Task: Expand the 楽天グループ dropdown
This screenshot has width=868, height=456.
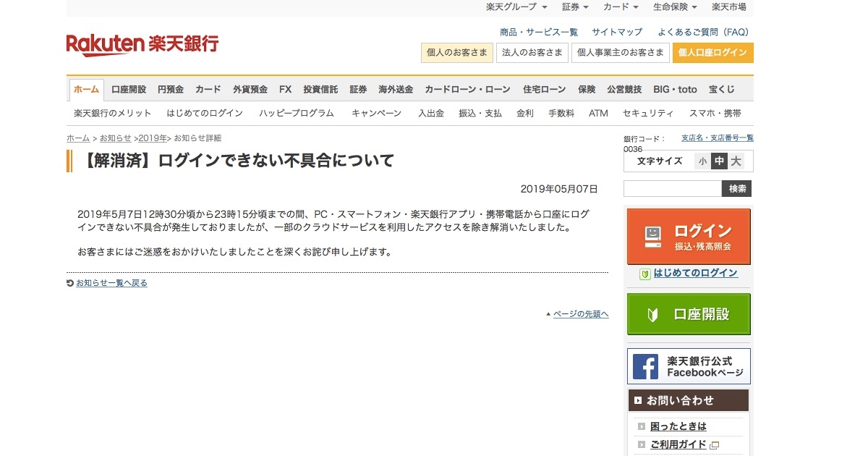Action: pyautogui.click(x=516, y=7)
